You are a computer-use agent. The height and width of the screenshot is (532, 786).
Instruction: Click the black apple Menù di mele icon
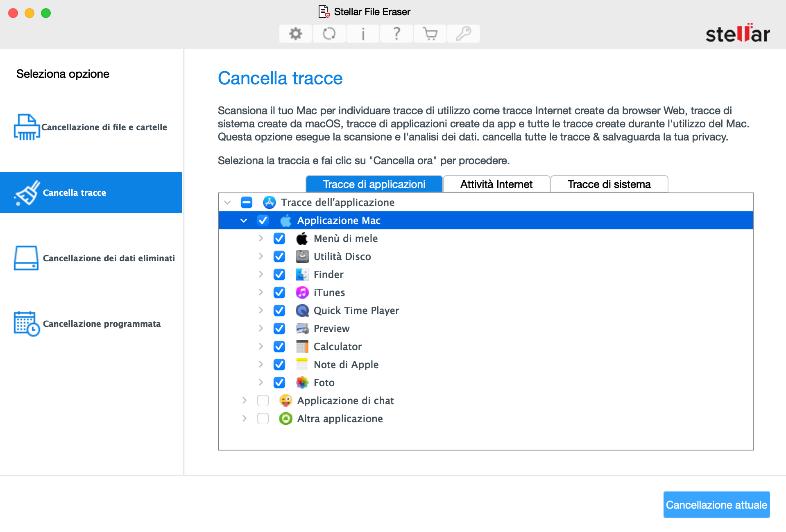click(x=302, y=238)
